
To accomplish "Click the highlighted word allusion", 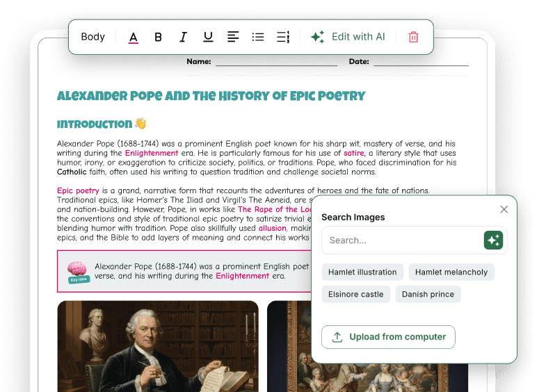I will (273, 228).
